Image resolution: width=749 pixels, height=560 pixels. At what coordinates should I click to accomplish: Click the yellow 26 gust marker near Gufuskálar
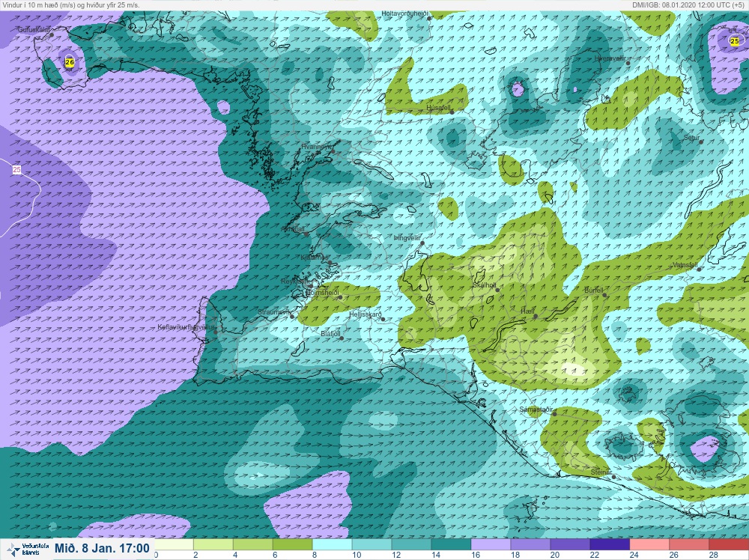70,62
